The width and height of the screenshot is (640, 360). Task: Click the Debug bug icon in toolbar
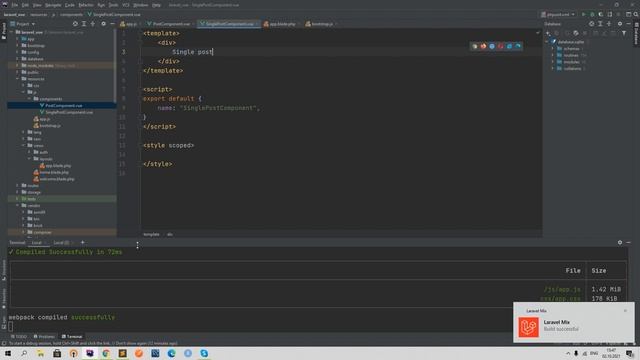pyautogui.click(x=592, y=14)
